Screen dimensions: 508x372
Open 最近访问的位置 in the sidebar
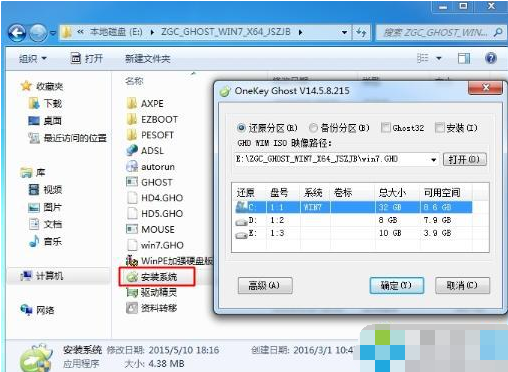pos(68,138)
